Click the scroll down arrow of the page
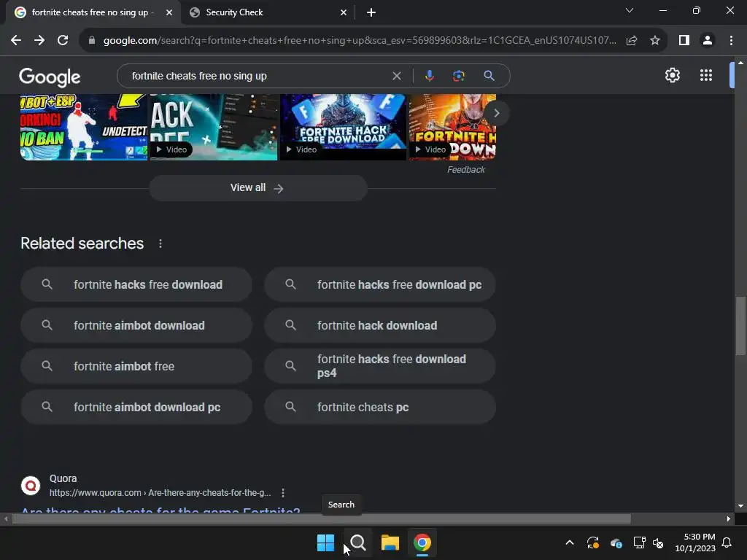 (740, 506)
